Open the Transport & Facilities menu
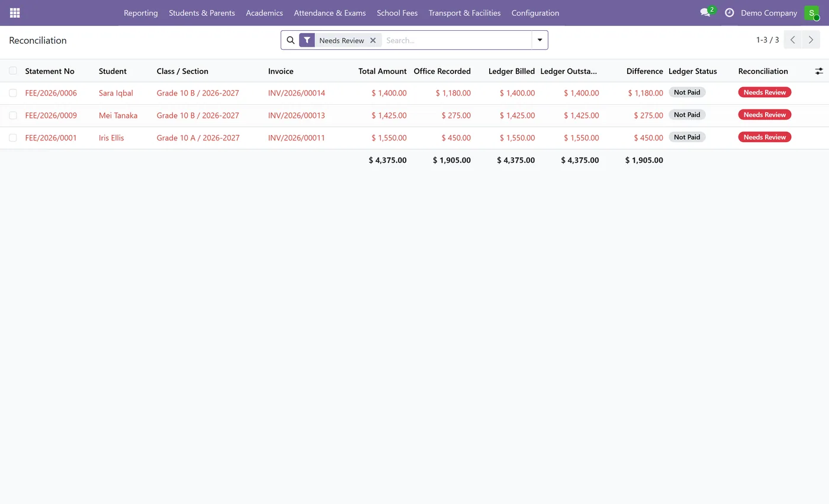829x504 pixels. (x=465, y=12)
